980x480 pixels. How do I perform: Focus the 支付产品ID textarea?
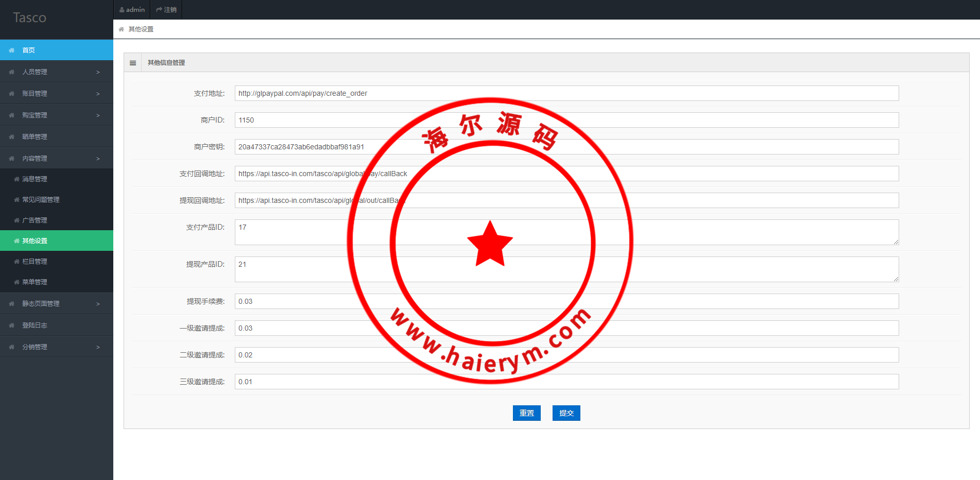566,232
